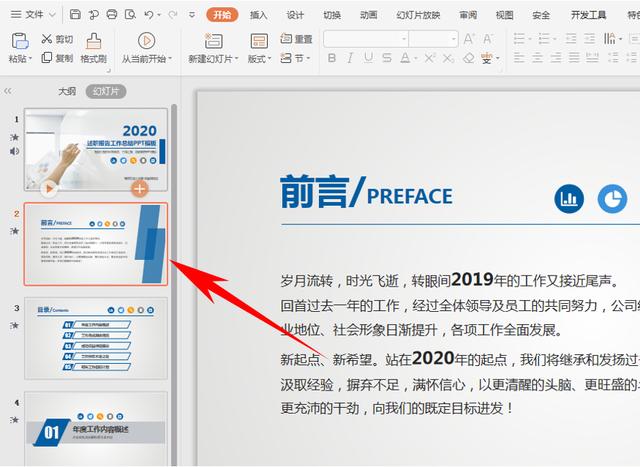Open the 切换 transitions tab
The height and width of the screenshot is (467, 640).
click(x=332, y=15)
